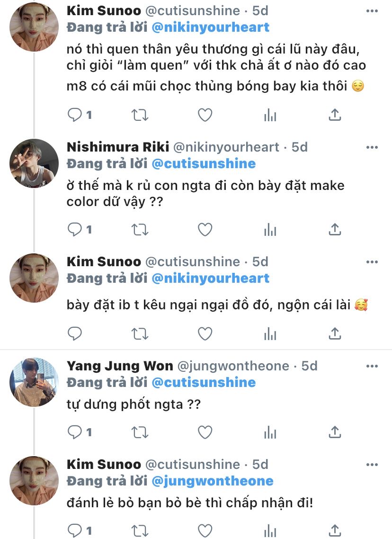The height and width of the screenshot is (539, 392).
Task: Like Kim Sunoo's first tweet
Action: (x=205, y=115)
